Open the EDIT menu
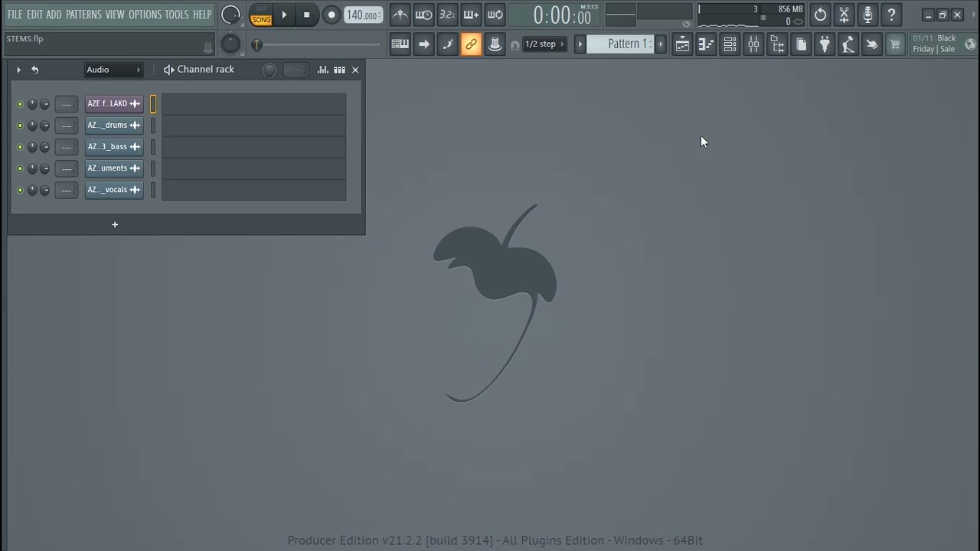 [35, 15]
